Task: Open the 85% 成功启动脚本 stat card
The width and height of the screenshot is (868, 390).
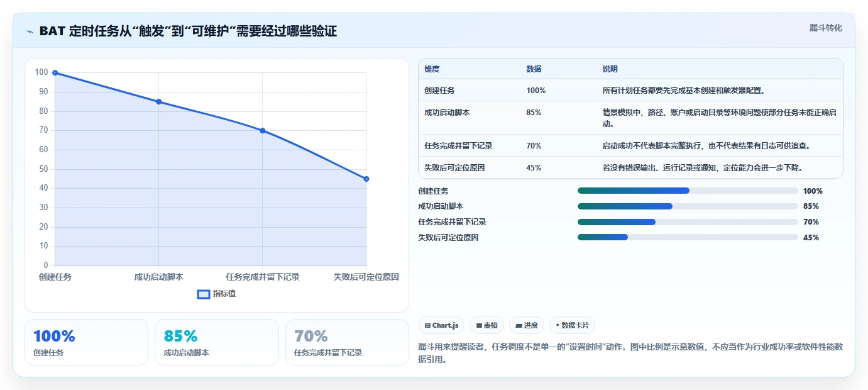Action: (216, 342)
